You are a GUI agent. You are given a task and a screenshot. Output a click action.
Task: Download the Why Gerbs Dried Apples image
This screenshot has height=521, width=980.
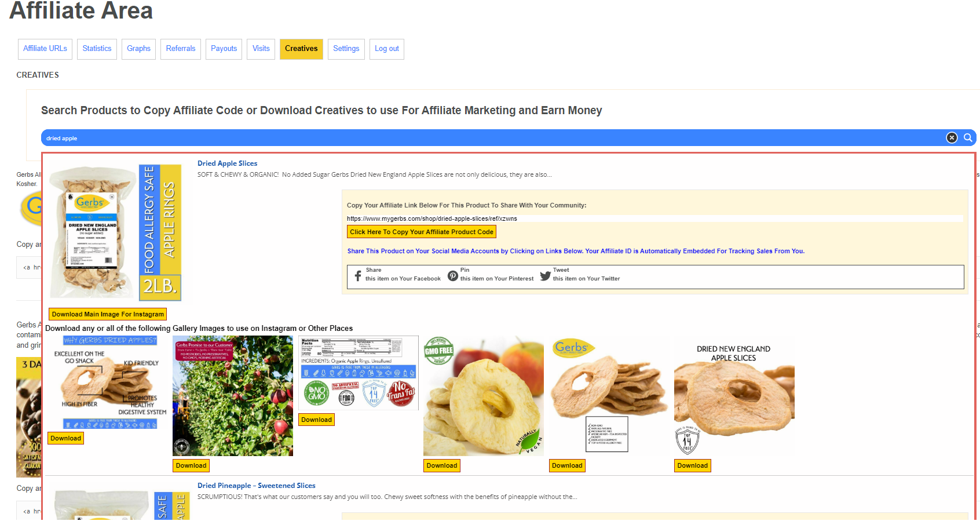tap(65, 438)
